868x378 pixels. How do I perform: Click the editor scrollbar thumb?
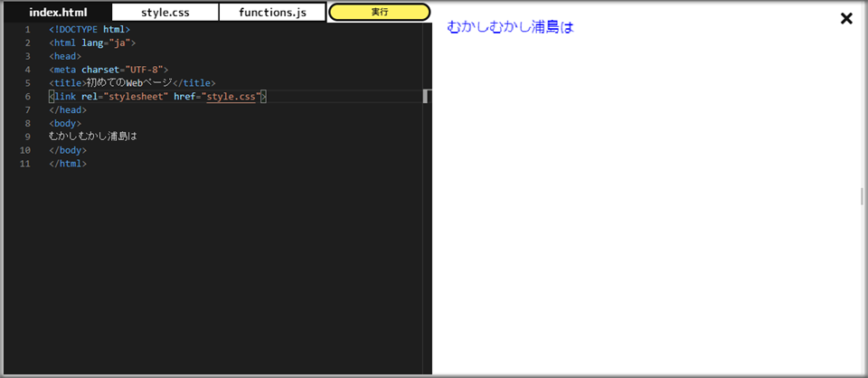(x=426, y=96)
